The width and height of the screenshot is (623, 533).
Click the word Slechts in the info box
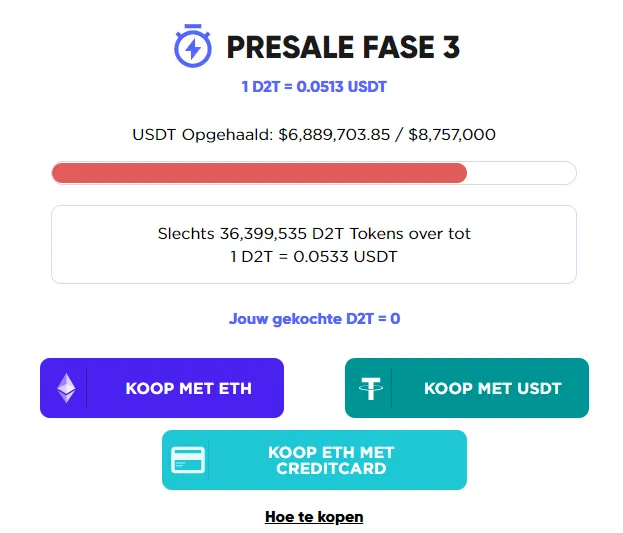click(x=185, y=234)
